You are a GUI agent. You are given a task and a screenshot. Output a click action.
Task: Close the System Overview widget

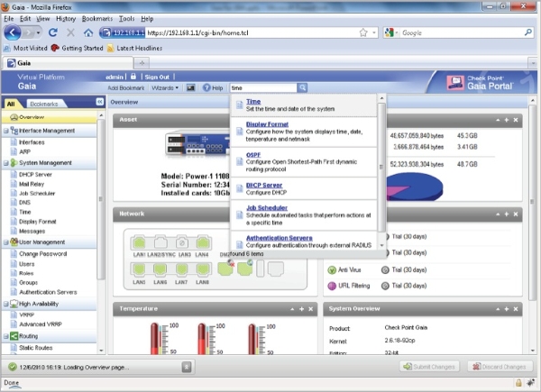[x=516, y=309]
